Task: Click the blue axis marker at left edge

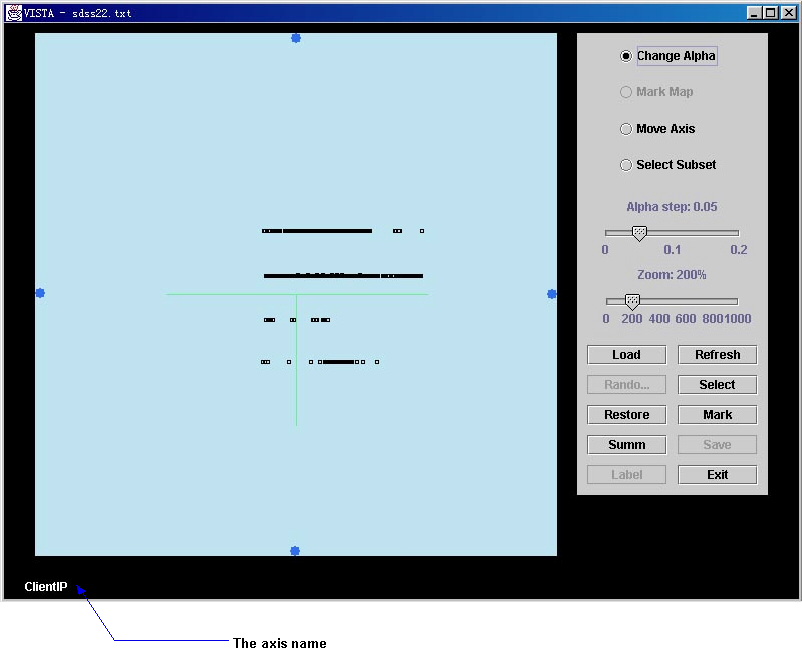Action: click(x=40, y=293)
